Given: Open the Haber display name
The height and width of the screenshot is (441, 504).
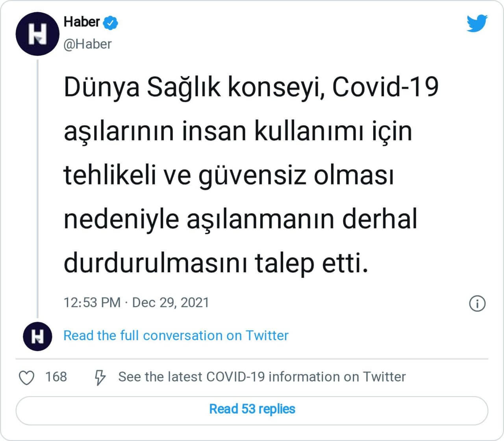Looking at the screenshot, I should pos(82,22).
